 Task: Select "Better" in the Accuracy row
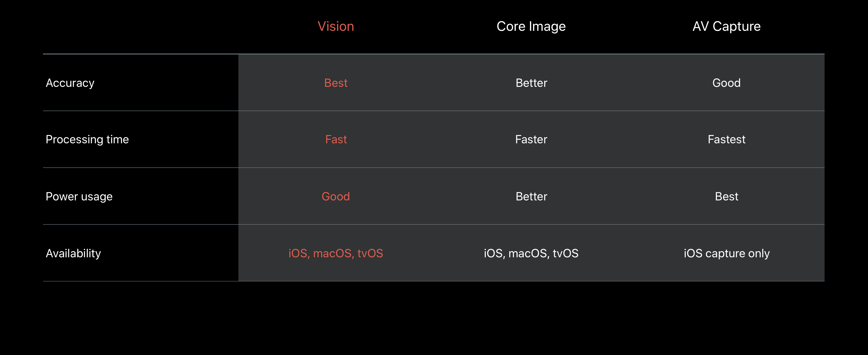pyautogui.click(x=531, y=83)
